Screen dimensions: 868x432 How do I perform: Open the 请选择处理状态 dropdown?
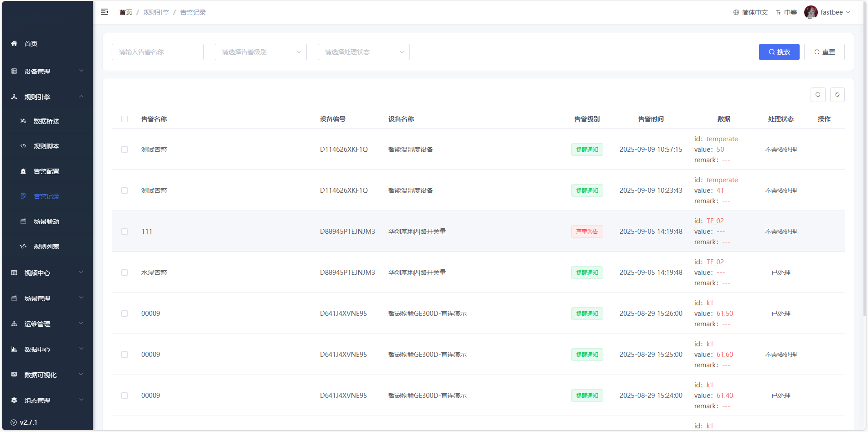click(363, 52)
